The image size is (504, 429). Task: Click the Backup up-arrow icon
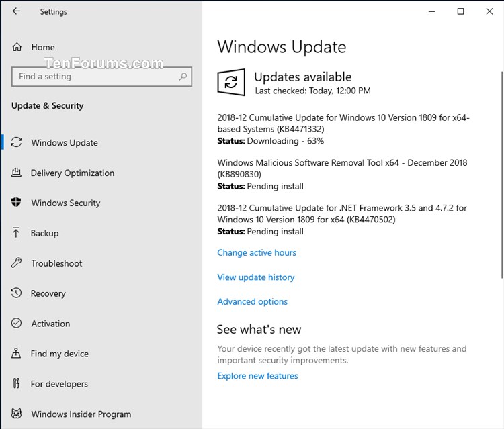[x=16, y=232]
